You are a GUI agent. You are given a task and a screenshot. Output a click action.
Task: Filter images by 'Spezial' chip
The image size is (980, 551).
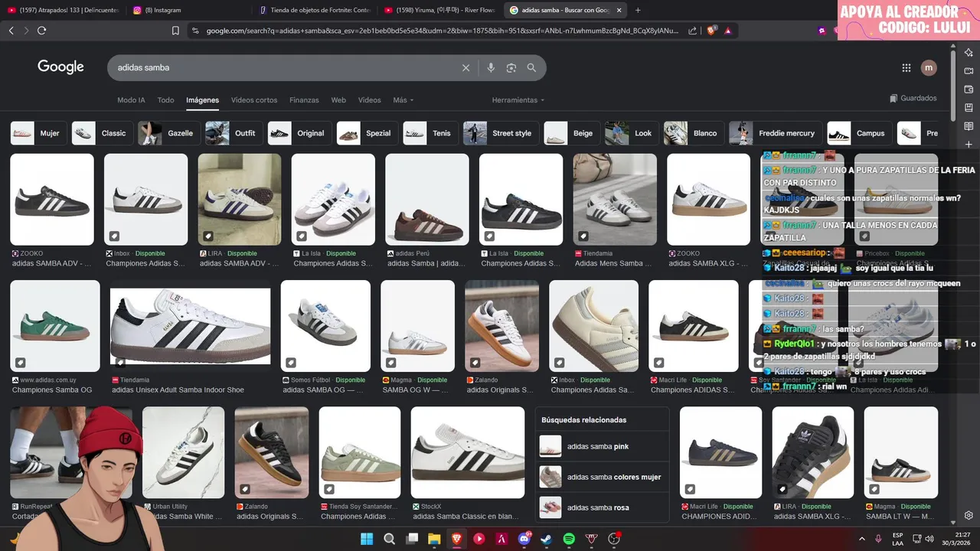coord(366,133)
